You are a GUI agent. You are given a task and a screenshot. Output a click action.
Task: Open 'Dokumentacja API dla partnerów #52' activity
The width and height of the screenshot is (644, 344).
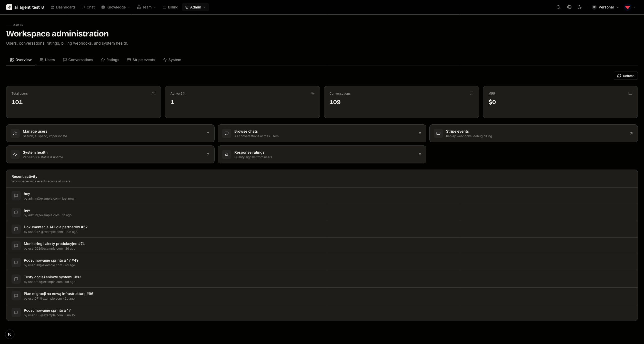click(322, 229)
